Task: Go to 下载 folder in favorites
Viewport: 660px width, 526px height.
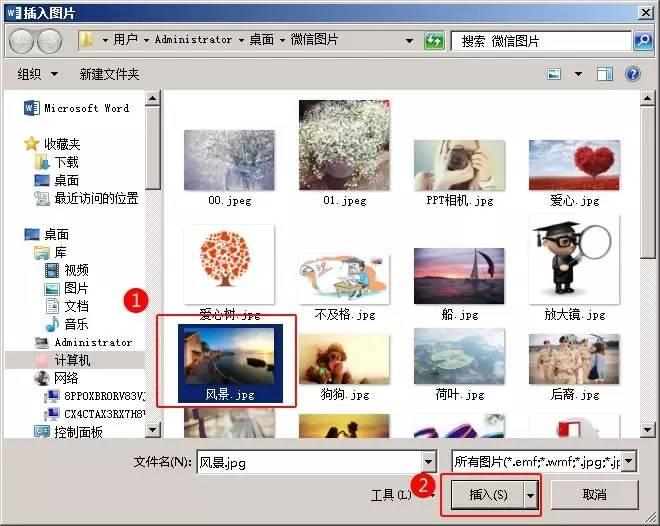Action: [56, 162]
